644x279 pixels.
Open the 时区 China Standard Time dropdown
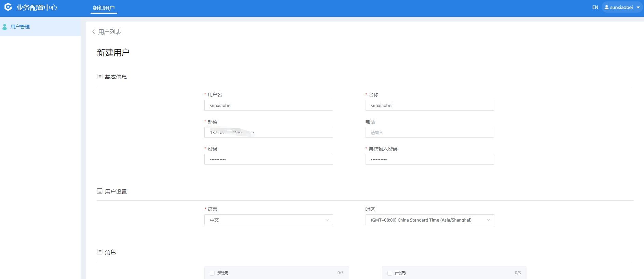430,220
